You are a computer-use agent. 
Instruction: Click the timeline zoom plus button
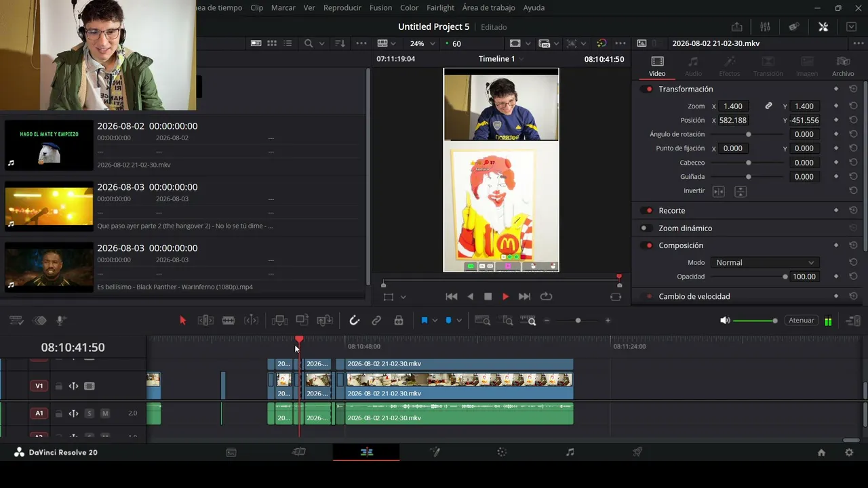pyautogui.click(x=608, y=321)
